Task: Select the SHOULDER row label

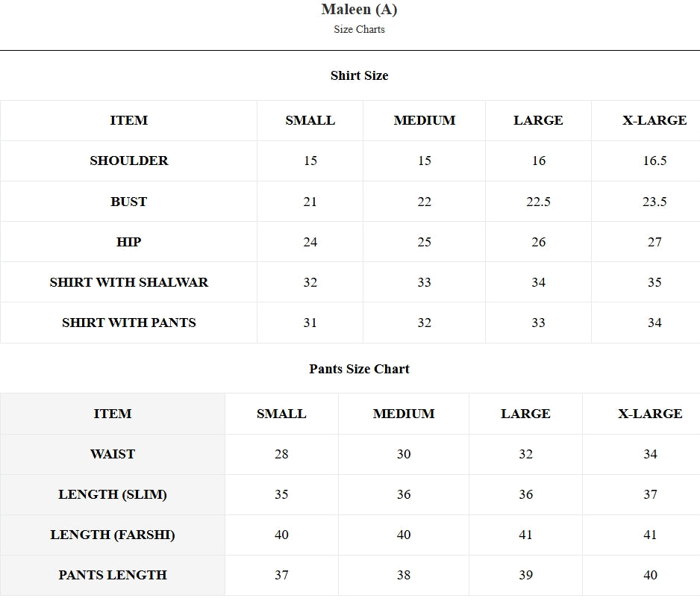Action: tap(129, 161)
